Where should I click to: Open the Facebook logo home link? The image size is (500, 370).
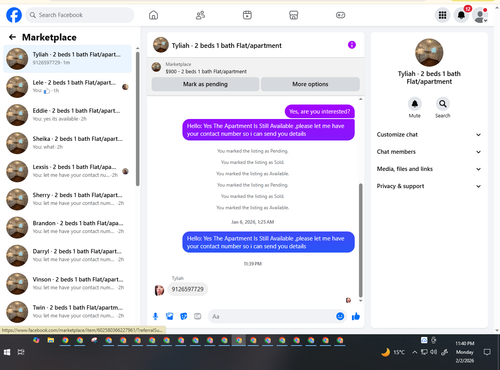[x=14, y=15]
